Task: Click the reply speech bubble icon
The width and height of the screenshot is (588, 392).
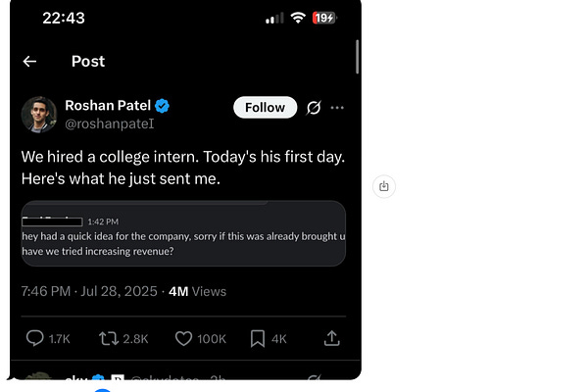Action: [x=35, y=338]
